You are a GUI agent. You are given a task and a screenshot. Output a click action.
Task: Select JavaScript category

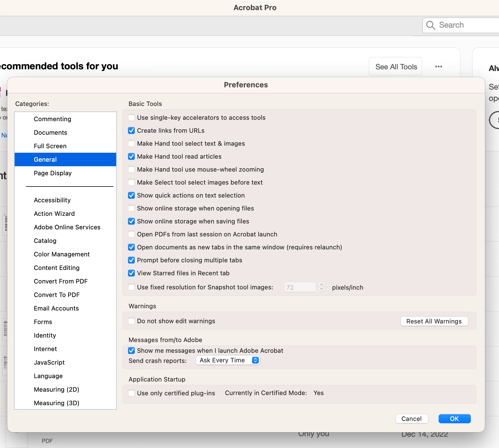point(65,362)
